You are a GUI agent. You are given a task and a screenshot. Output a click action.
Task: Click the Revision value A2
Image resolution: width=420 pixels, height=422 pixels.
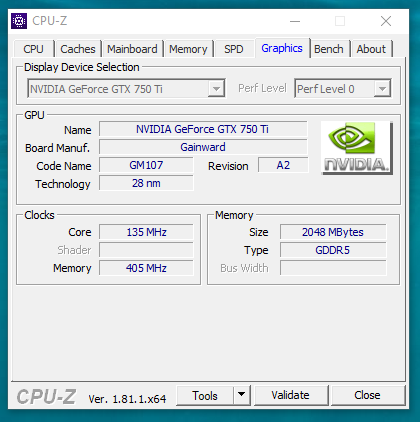pyautogui.click(x=283, y=165)
